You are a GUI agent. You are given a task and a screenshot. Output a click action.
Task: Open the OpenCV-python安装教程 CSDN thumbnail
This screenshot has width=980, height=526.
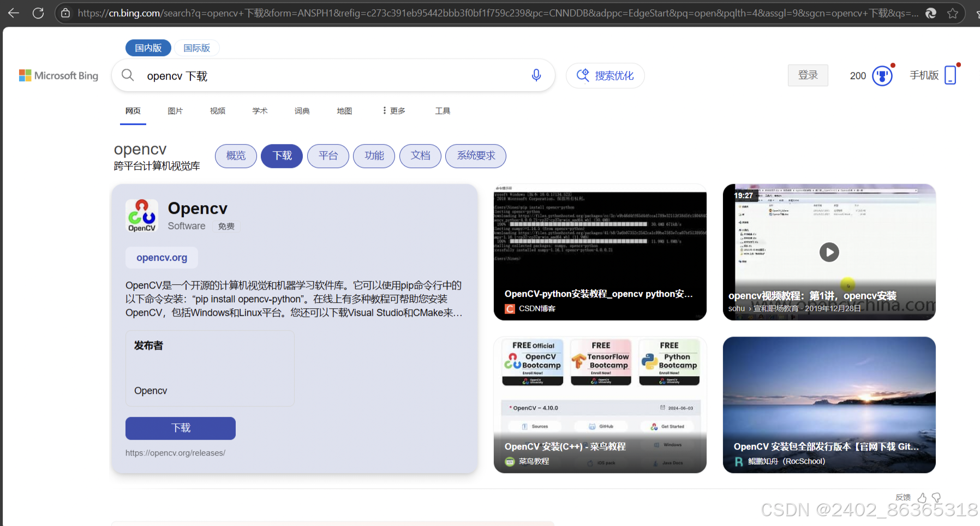click(600, 252)
